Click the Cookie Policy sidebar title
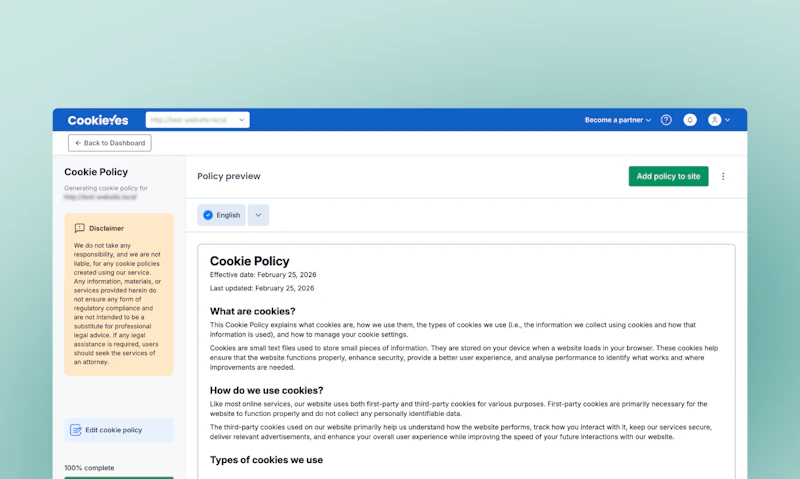This screenshot has height=479, width=800. click(x=96, y=172)
